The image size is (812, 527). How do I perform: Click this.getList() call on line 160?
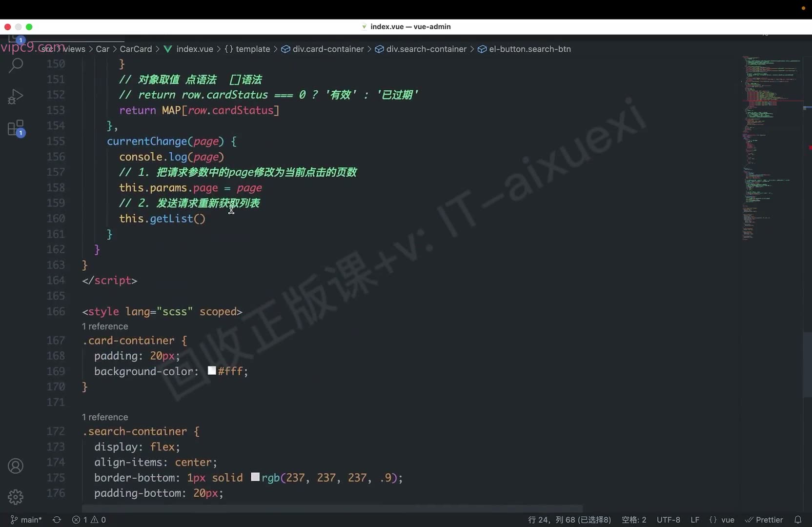[162, 219]
